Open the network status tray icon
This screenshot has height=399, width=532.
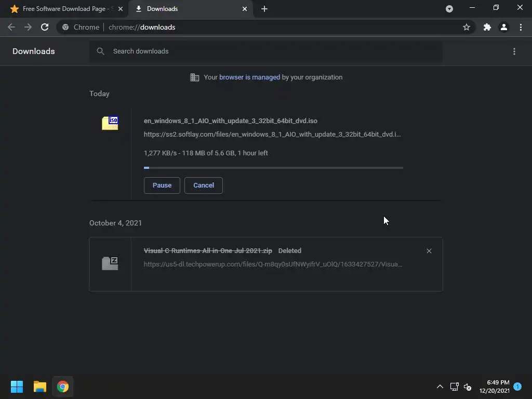(x=454, y=387)
